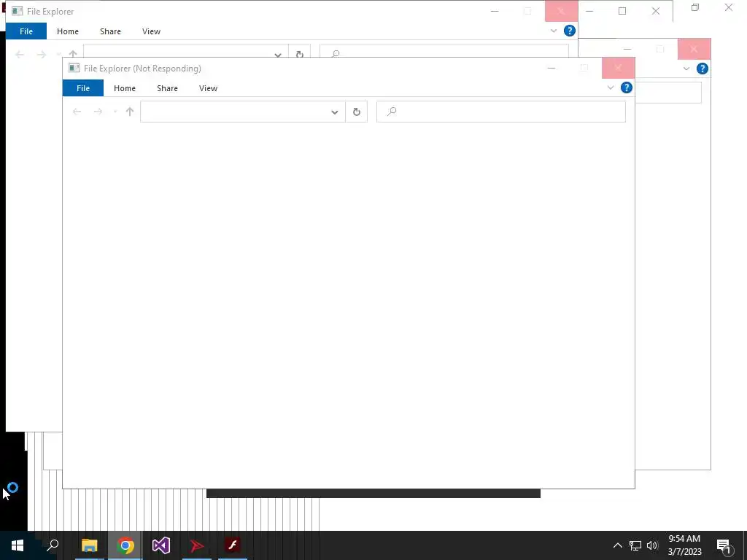This screenshot has width=747, height=560.
Task: Open volume control tray icon
Action: click(x=652, y=545)
